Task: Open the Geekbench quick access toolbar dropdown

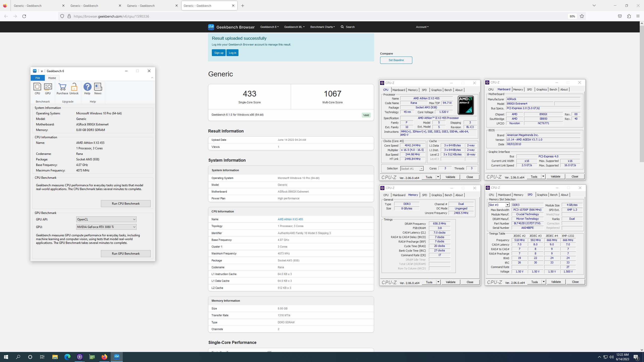Action: tap(42, 71)
